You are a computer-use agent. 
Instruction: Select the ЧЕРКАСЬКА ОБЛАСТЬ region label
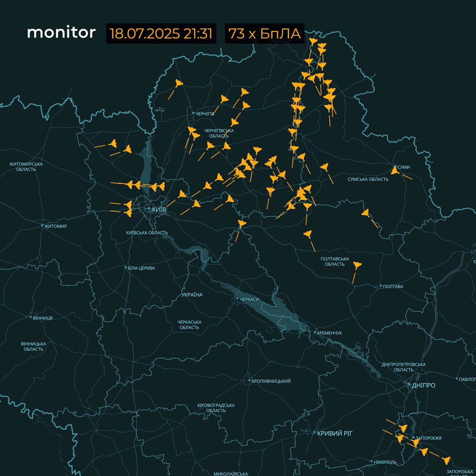click(x=189, y=325)
